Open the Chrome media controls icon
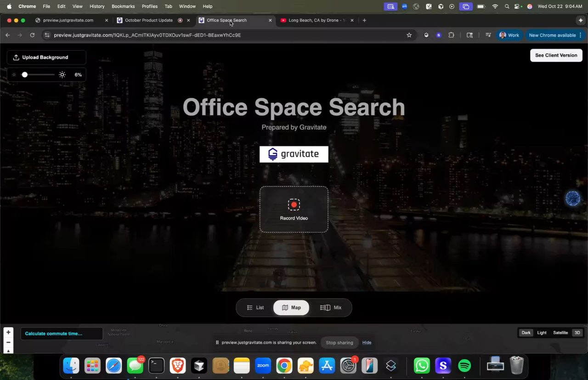This screenshot has width=588, height=380. coord(488,35)
